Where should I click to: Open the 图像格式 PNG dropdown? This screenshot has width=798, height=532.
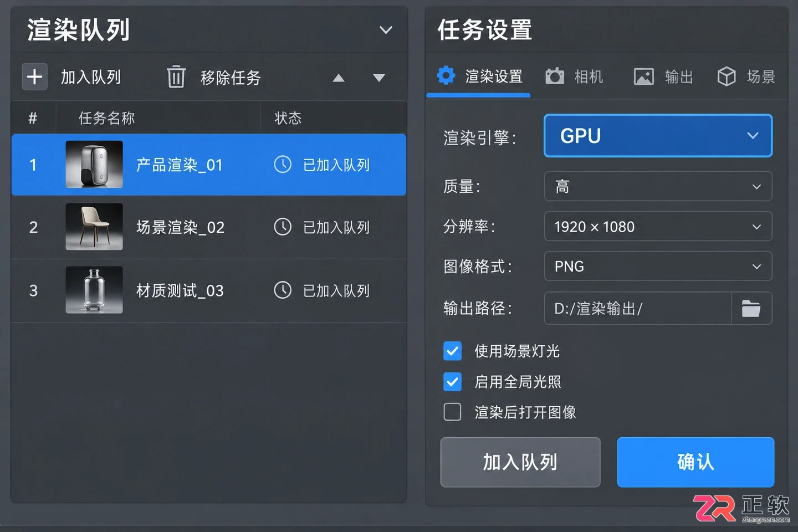[658, 266]
